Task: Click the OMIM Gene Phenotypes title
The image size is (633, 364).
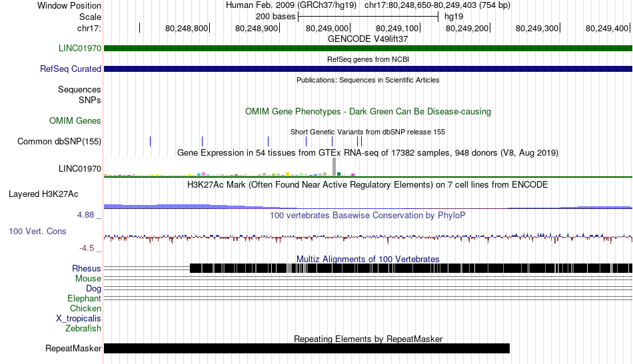Action: click(368, 111)
